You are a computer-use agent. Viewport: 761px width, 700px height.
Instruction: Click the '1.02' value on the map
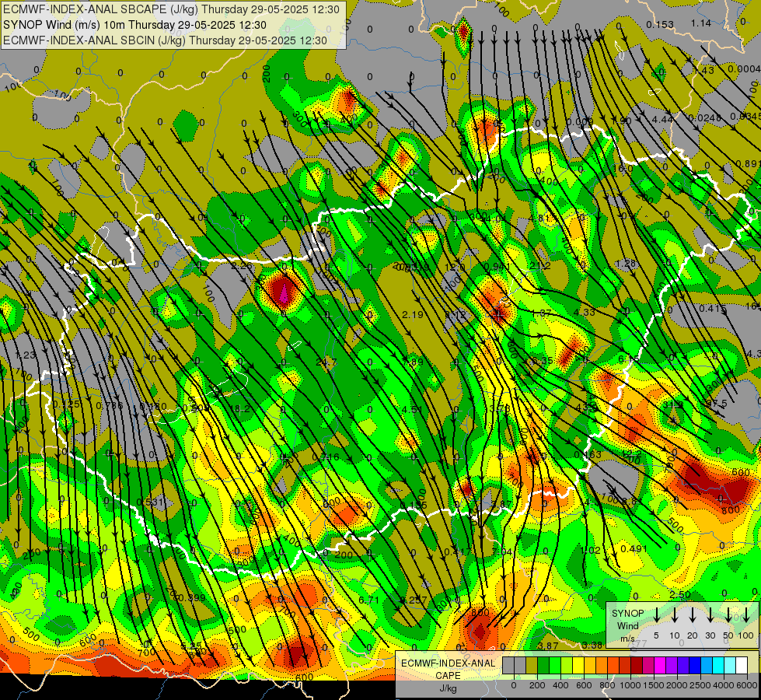tap(591, 551)
